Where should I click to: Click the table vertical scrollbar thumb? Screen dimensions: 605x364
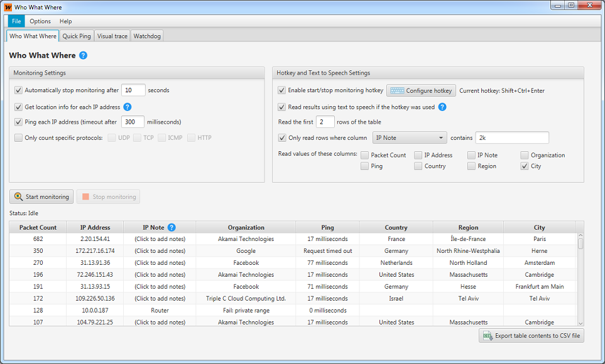[580, 244]
